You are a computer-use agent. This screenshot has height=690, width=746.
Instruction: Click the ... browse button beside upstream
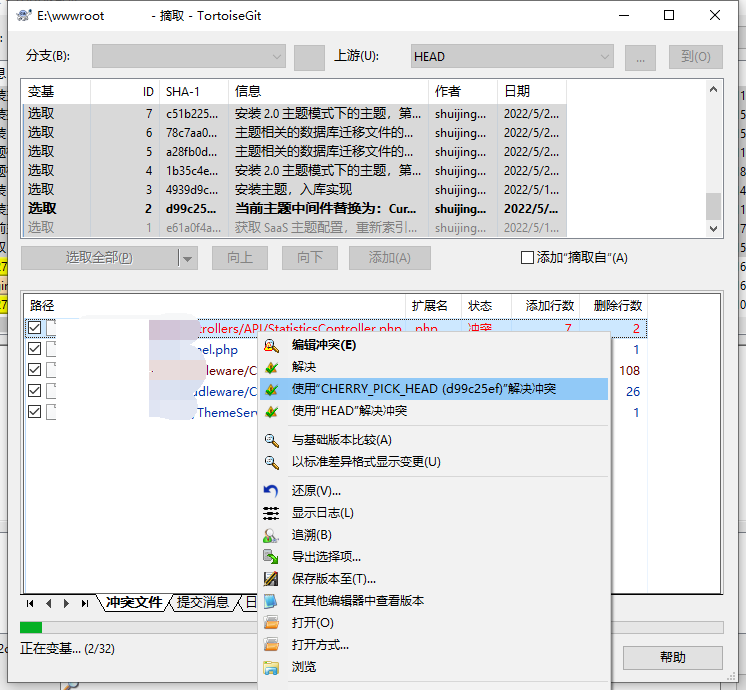pyautogui.click(x=640, y=58)
